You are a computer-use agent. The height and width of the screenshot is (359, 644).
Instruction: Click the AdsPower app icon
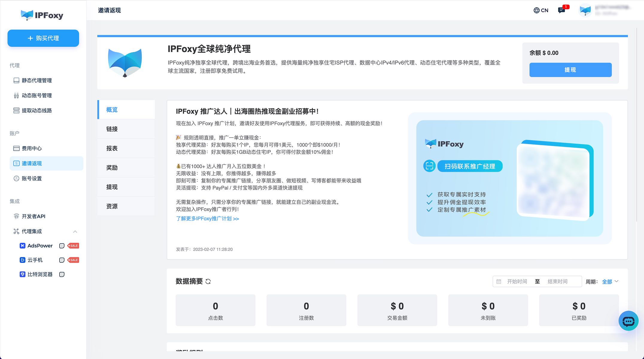(x=22, y=246)
